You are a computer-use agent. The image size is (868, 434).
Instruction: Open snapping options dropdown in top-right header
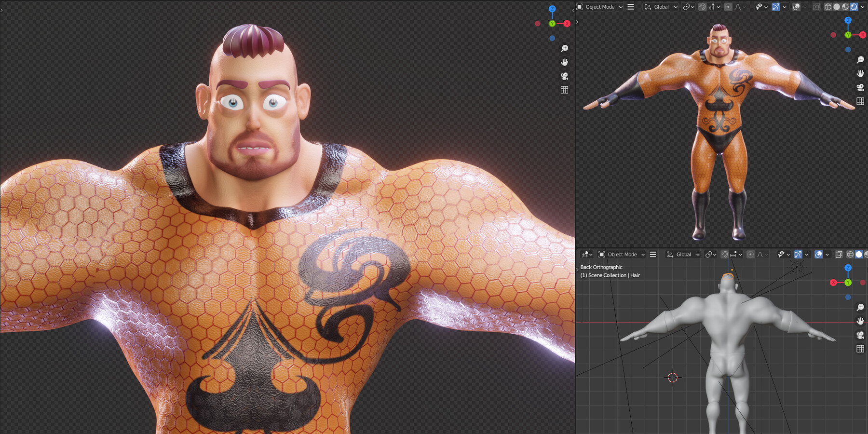(x=714, y=7)
